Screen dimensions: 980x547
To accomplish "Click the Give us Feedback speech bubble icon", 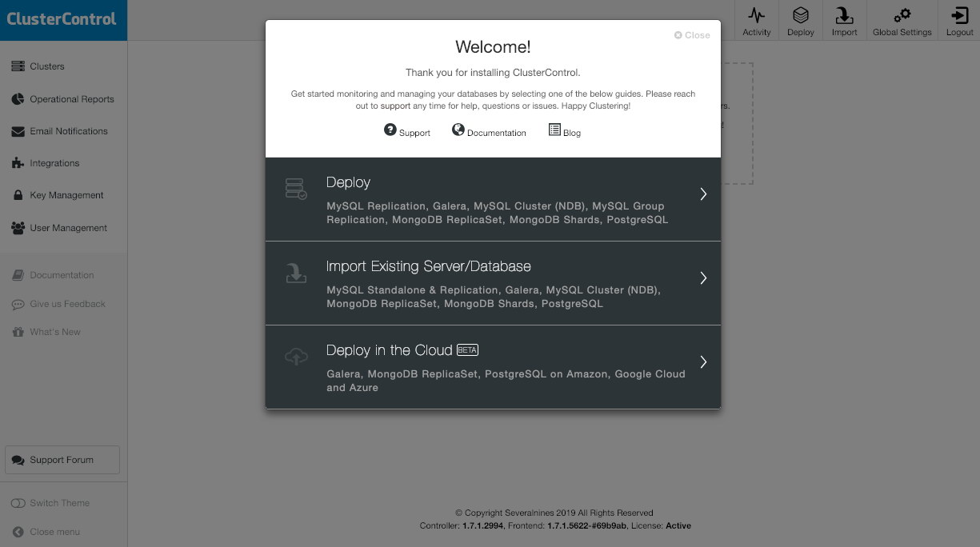I will click(18, 304).
